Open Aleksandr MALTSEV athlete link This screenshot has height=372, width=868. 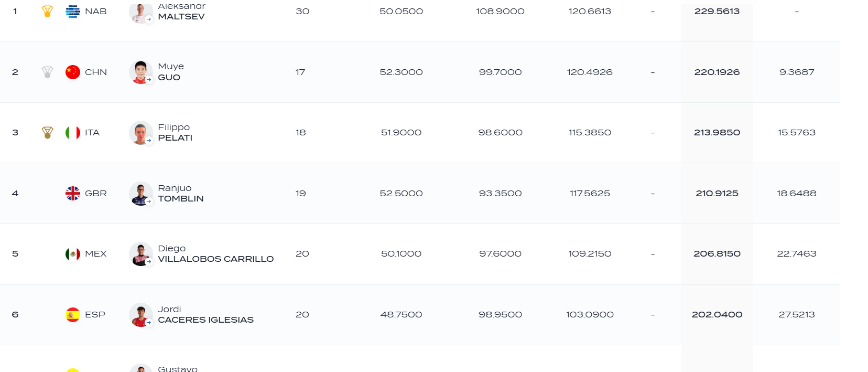(182, 11)
